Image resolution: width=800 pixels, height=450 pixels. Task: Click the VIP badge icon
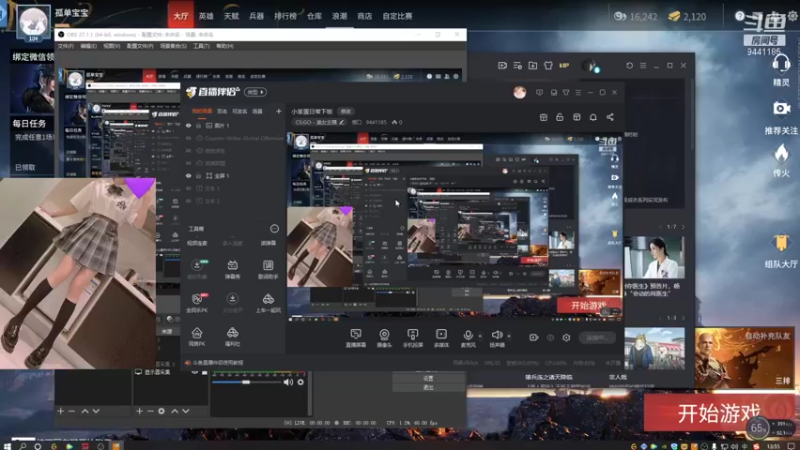pos(564,65)
